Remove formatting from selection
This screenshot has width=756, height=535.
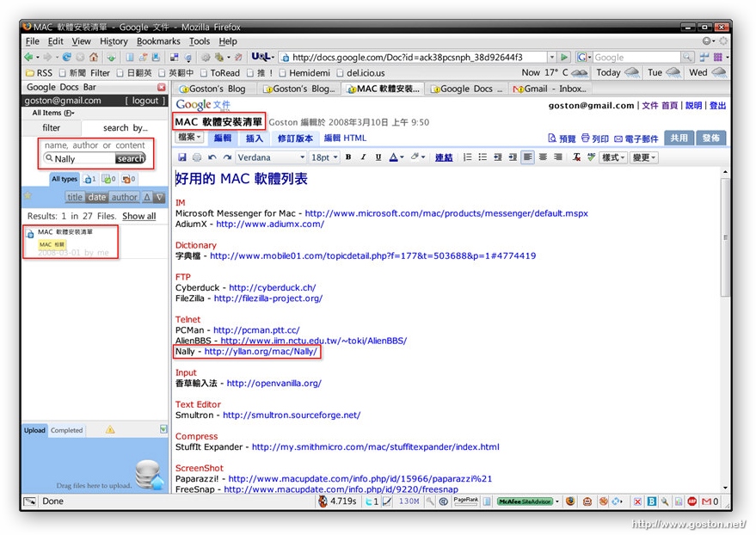576,157
